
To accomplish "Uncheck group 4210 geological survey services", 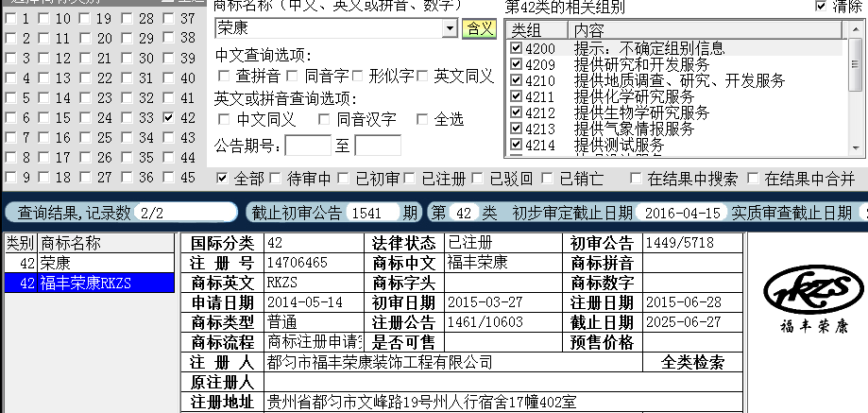I will tap(517, 80).
